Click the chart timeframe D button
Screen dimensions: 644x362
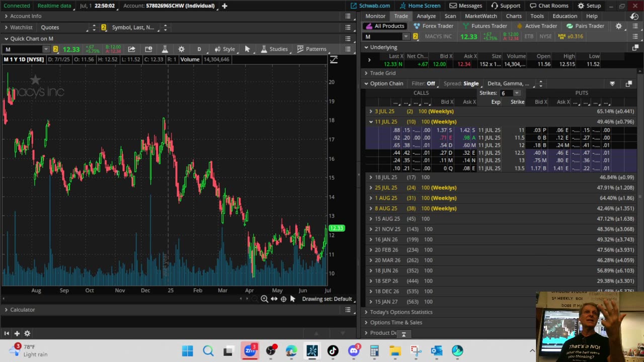tap(199, 49)
